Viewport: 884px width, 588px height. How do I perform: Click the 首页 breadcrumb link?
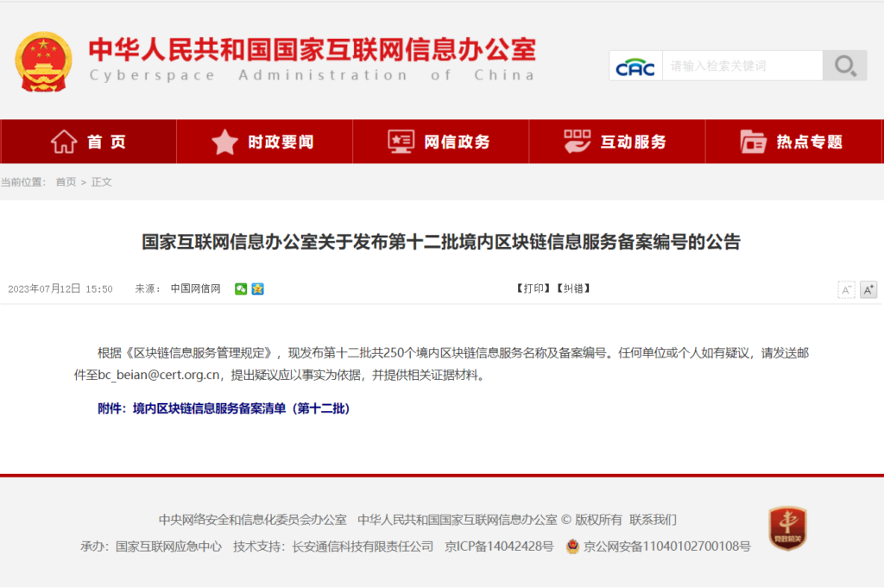pyautogui.click(x=66, y=182)
